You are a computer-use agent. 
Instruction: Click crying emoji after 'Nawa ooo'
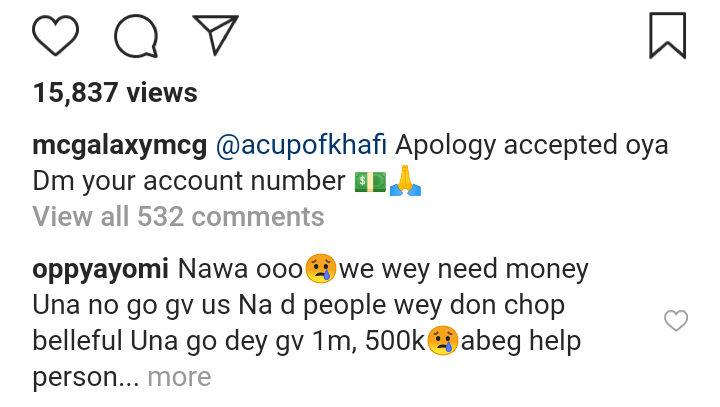(320, 270)
